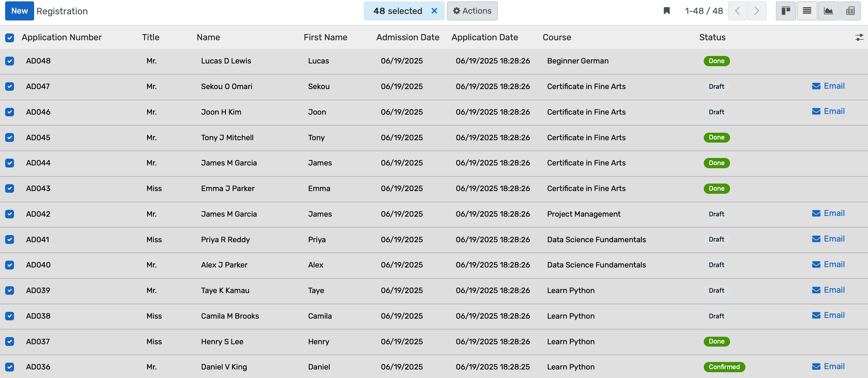
Task: Open the graph view
Action: [x=828, y=11]
